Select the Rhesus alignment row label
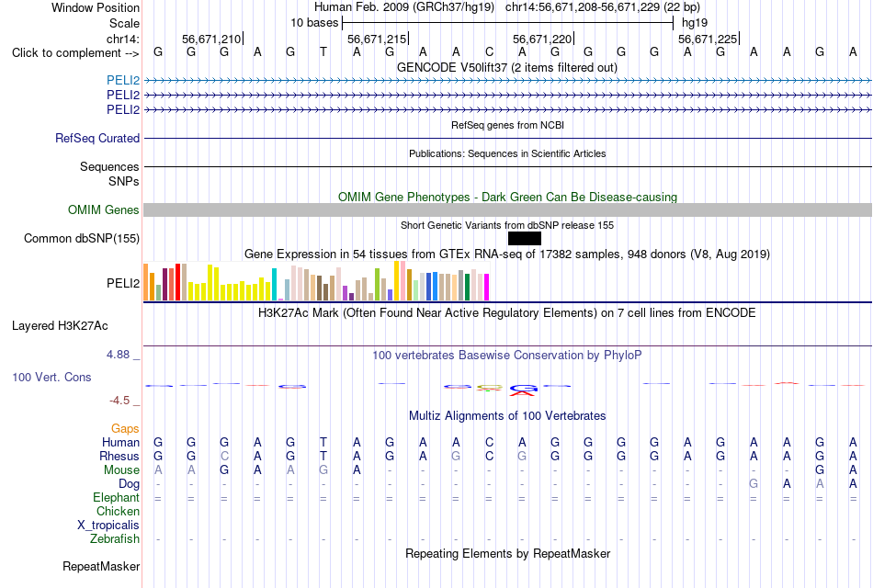The image size is (873, 588). click(119, 456)
